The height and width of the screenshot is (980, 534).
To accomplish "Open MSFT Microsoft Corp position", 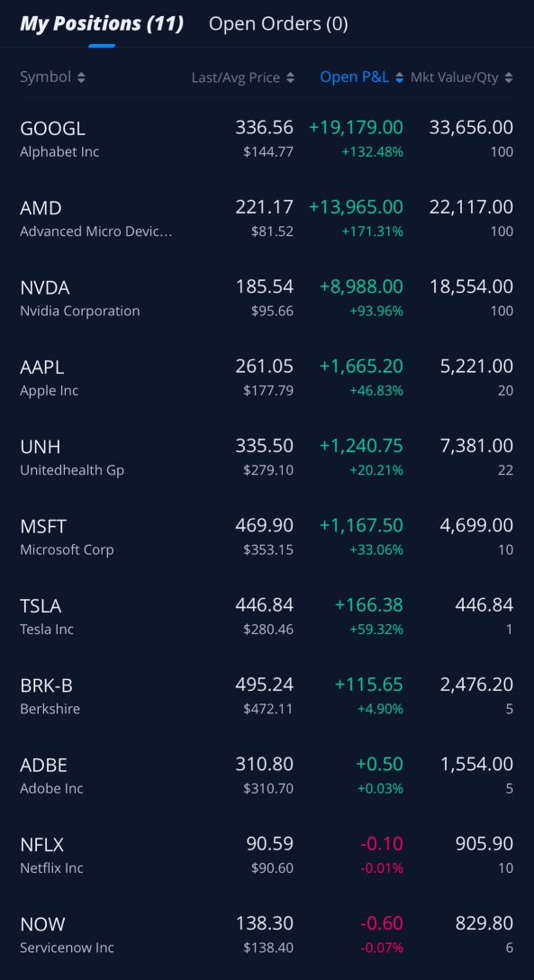I will (x=267, y=537).
